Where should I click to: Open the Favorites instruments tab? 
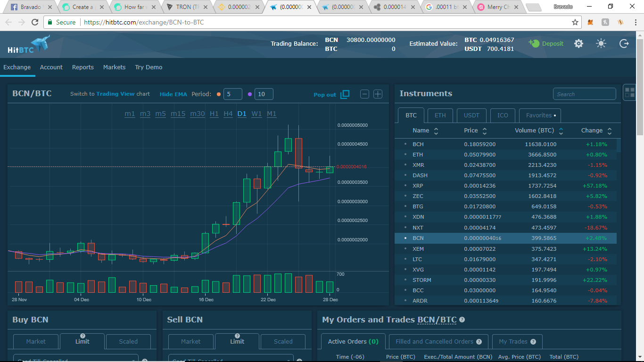pos(540,115)
